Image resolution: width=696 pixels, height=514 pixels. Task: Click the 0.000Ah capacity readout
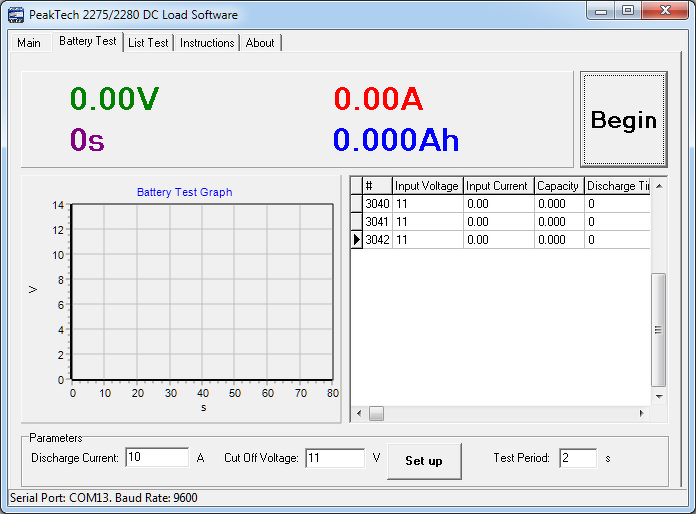click(395, 140)
